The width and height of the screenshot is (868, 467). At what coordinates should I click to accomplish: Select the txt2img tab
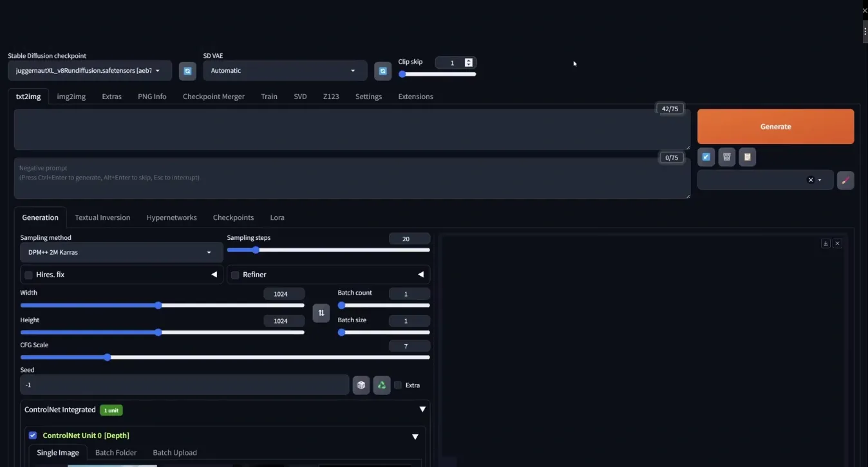click(x=28, y=96)
